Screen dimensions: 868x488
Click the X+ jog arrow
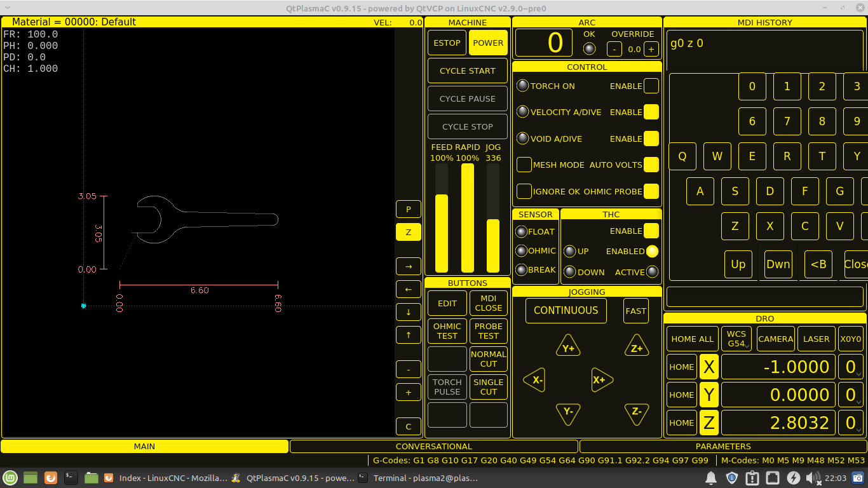(x=601, y=380)
